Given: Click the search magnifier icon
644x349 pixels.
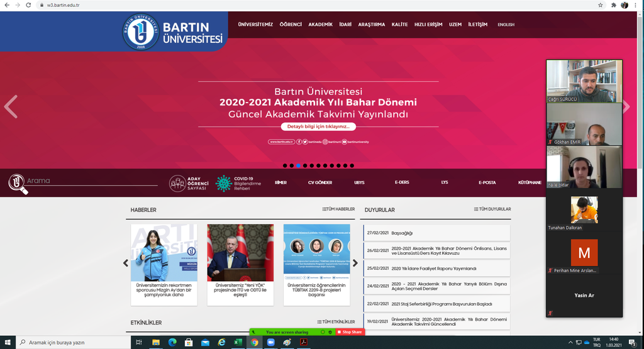Looking at the screenshot, I should 18,183.
